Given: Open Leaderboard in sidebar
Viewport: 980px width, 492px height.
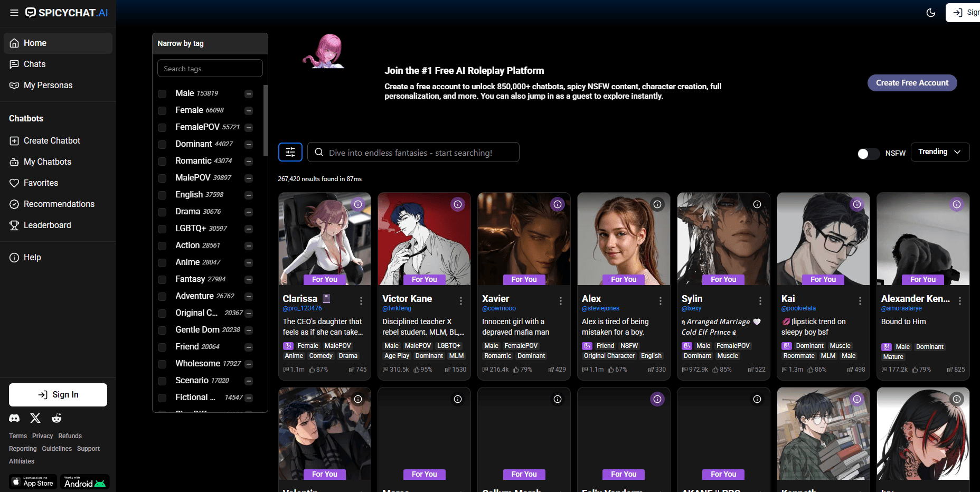Looking at the screenshot, I should tap(58, 225).
